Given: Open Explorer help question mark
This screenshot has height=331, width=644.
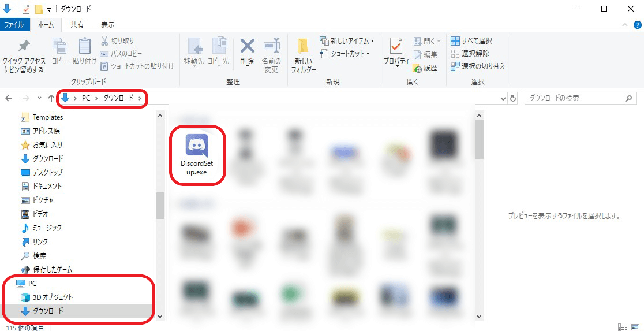Looking at the screenshot, I should tap(637, 25).
